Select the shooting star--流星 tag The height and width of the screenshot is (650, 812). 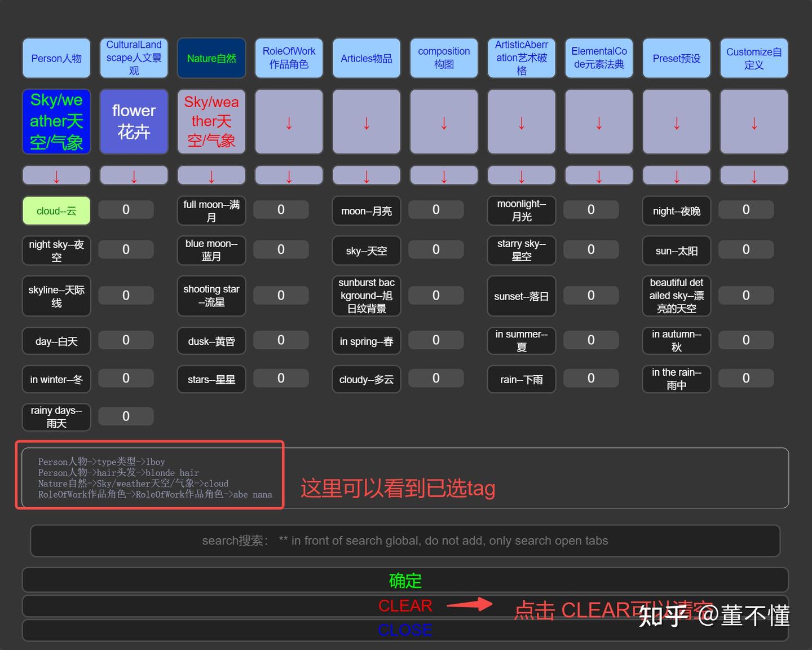tap(211, 296)
